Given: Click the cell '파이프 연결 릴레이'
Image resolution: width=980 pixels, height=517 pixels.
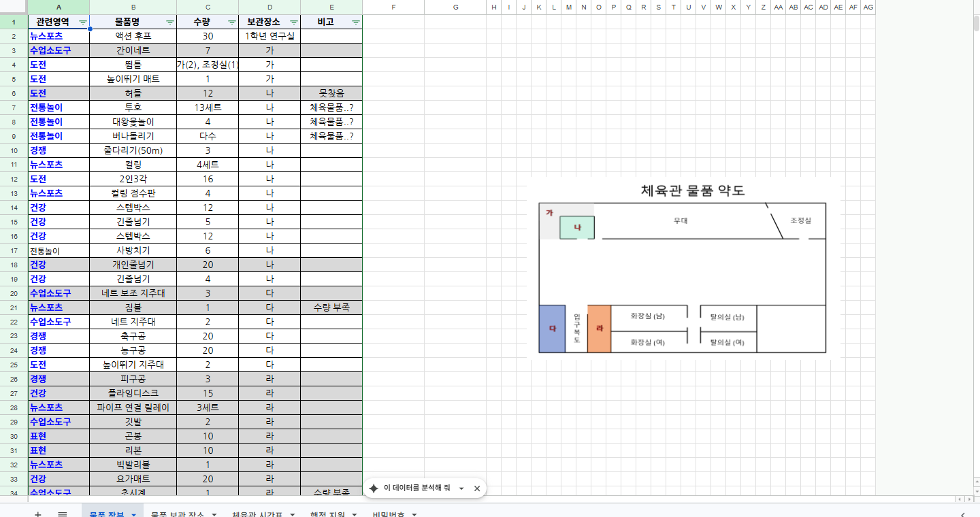Looking at the screenshot, I should click(x=133, y=407).
